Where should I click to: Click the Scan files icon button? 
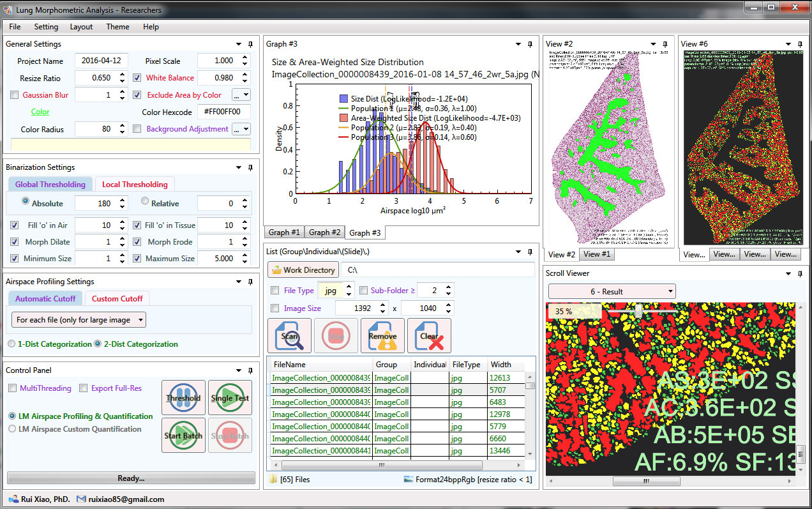pos(289,336)
